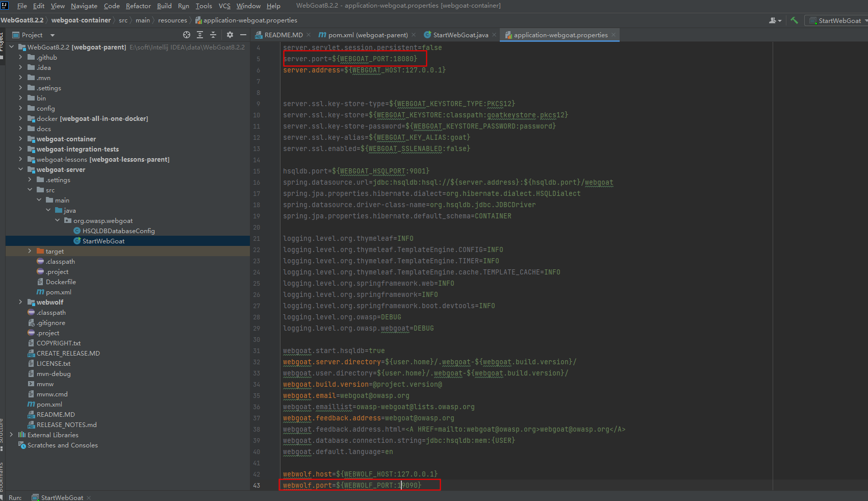Close the StartWebGoat run tab
Screen dimensions: 868x501
[89, 497]
